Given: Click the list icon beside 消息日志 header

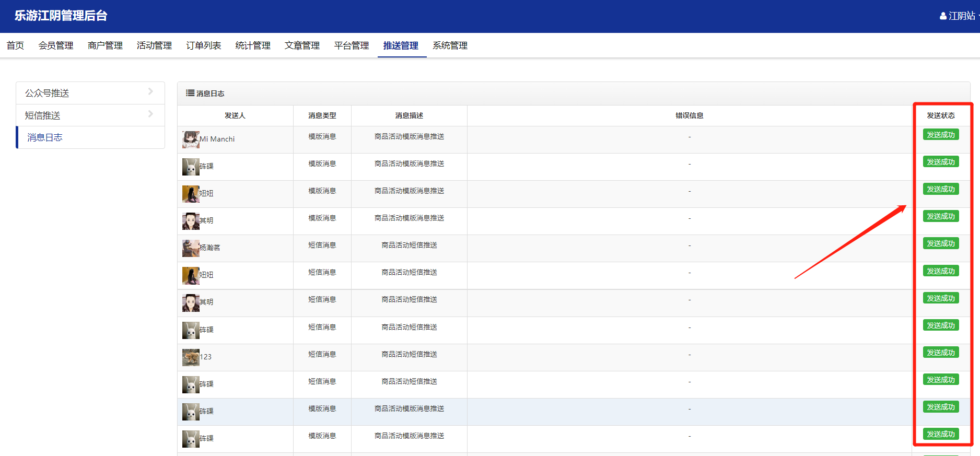Looking at the screenshot, I should pyautogui.click(x=190, y=93).
